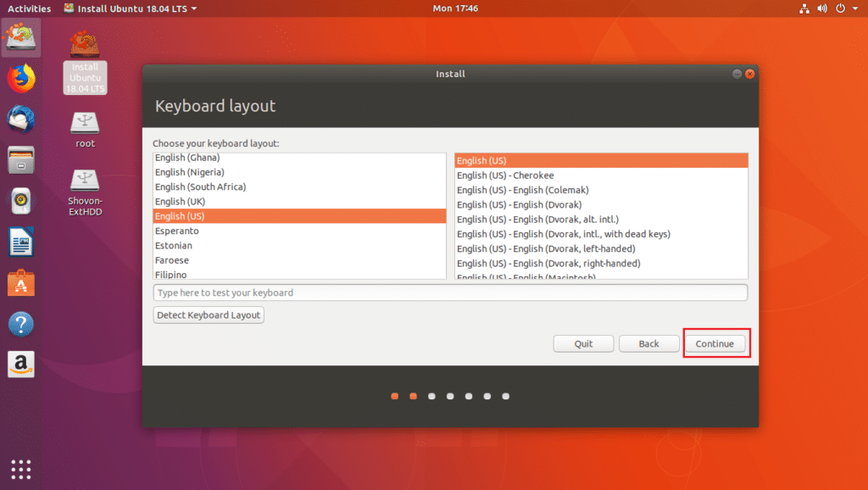The width and height of the screenshot is (868, 490).
Task: Select Esperanto layout
Action: (299, 231)
